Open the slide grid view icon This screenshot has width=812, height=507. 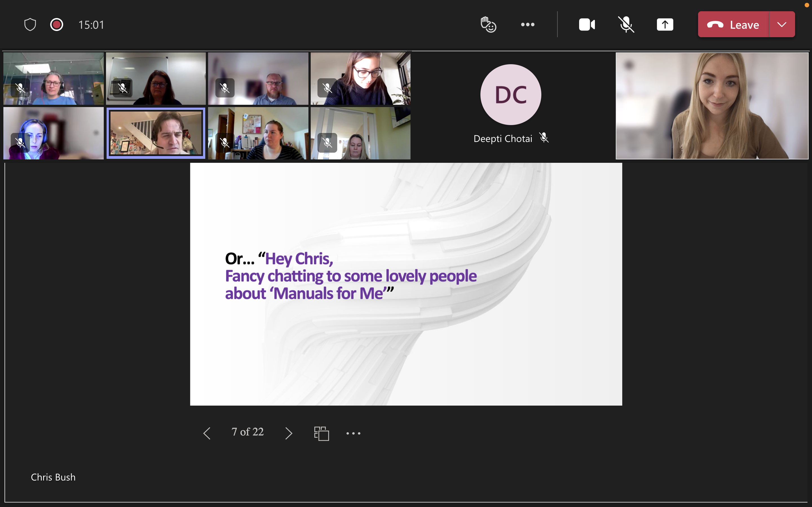321,433
